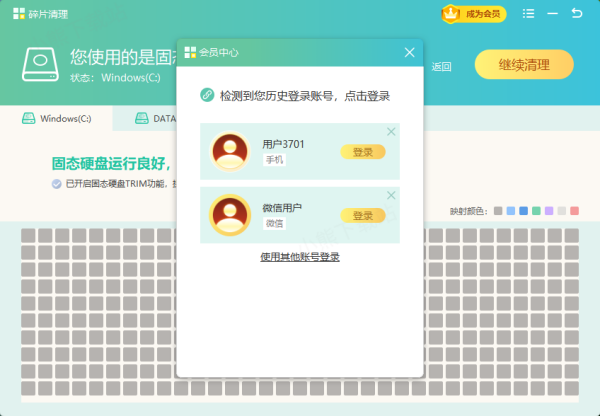Select the red mapping color swatch
600x416 pixels.
pos(574,211)
